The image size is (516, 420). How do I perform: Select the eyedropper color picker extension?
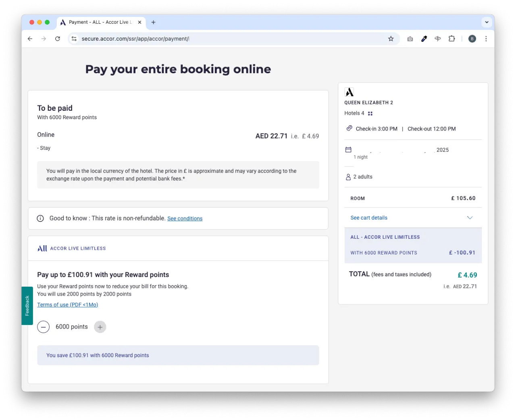coord(424,39)
